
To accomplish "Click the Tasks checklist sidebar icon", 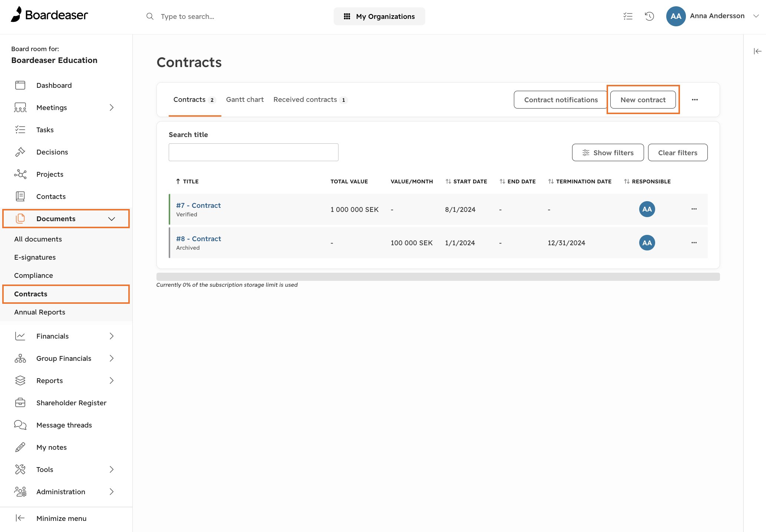I will point(20,130).
